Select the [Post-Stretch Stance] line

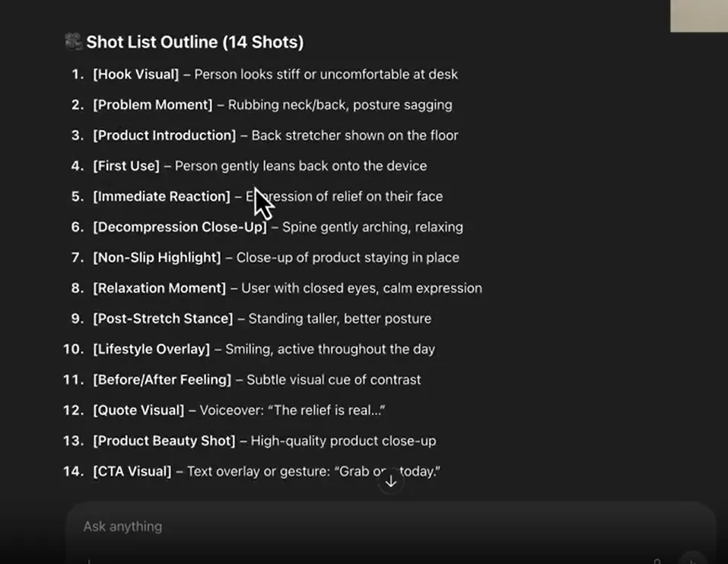pos(251,319)
